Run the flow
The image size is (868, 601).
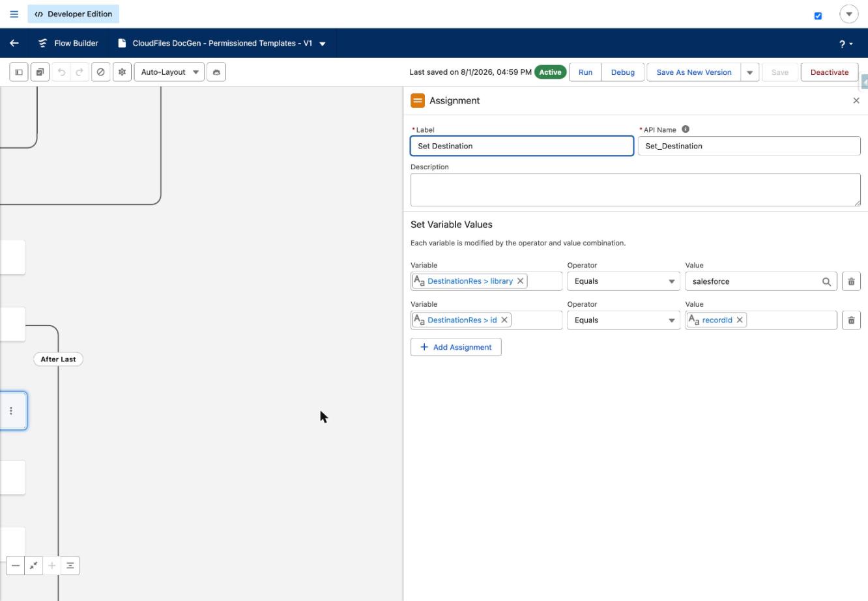(585, 72)
